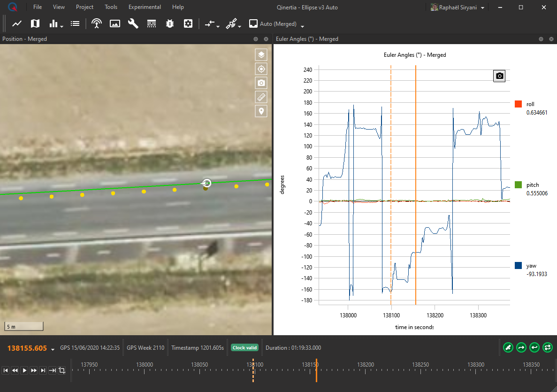Click the blue yaw legend color swatch

pyautogui.click(x=518, y=266)
